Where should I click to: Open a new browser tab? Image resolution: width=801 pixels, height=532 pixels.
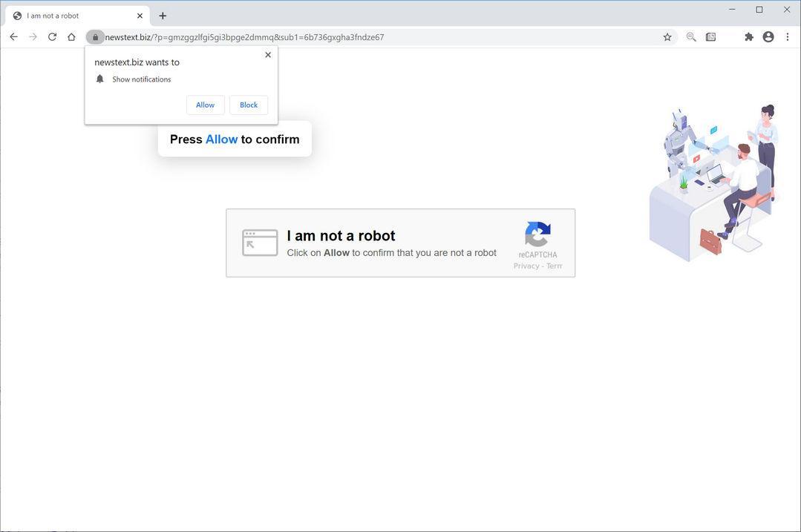(162, 15)
